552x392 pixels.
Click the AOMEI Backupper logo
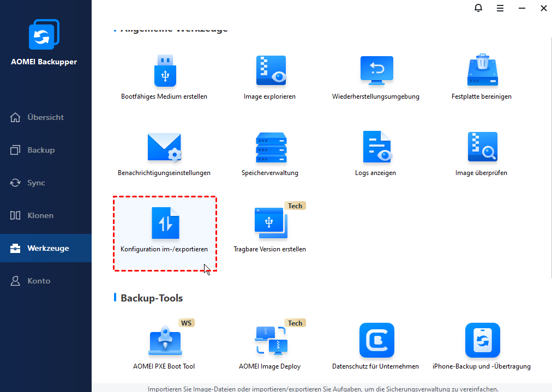[x=44, y=34]
